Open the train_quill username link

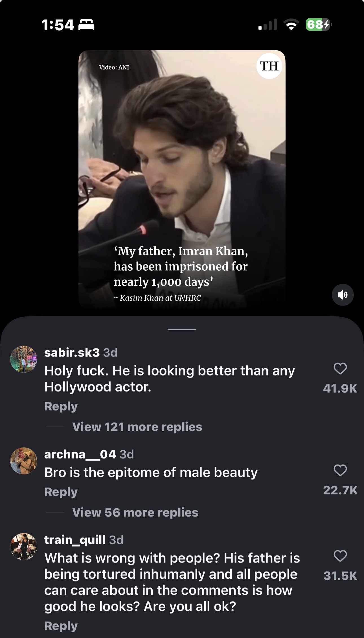point(75,540)
